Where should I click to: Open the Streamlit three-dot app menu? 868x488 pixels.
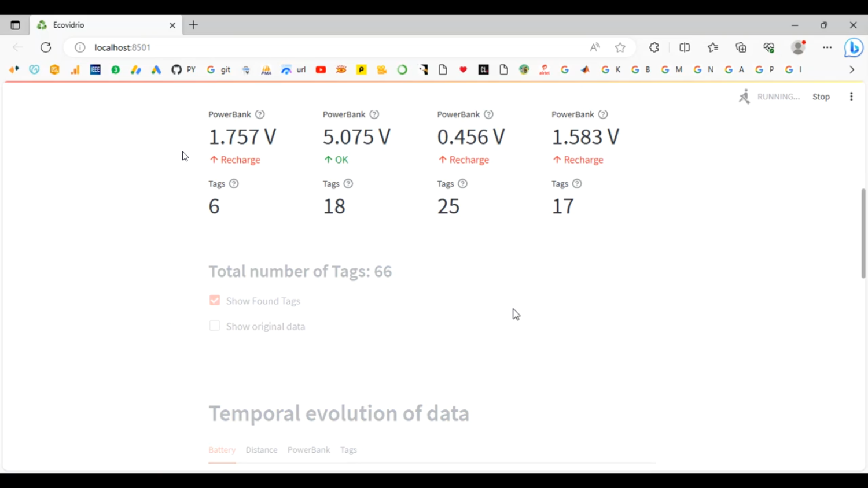pos(851,97)
